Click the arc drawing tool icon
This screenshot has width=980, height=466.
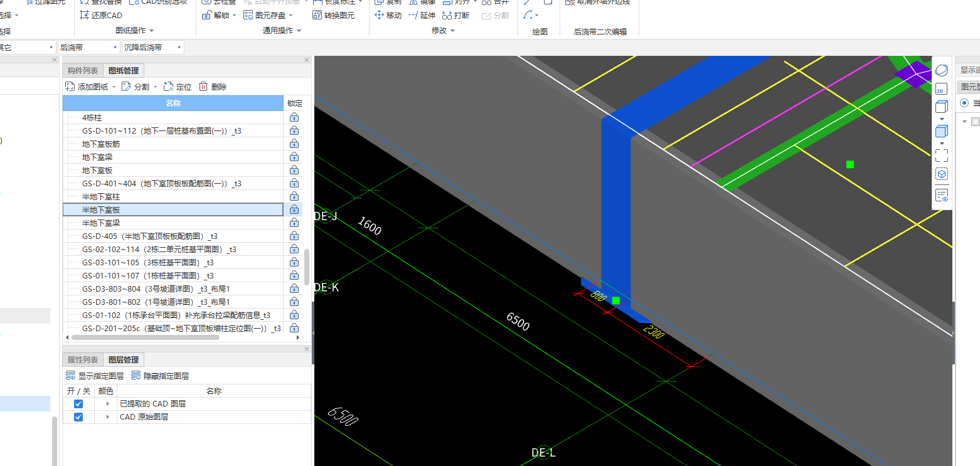[x=528, y=15]
